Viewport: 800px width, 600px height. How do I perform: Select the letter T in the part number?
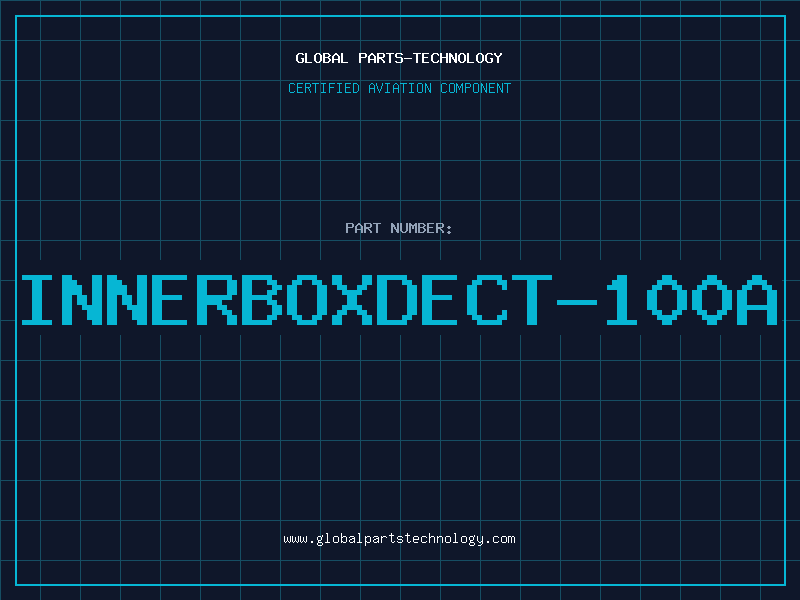(533, 299)
